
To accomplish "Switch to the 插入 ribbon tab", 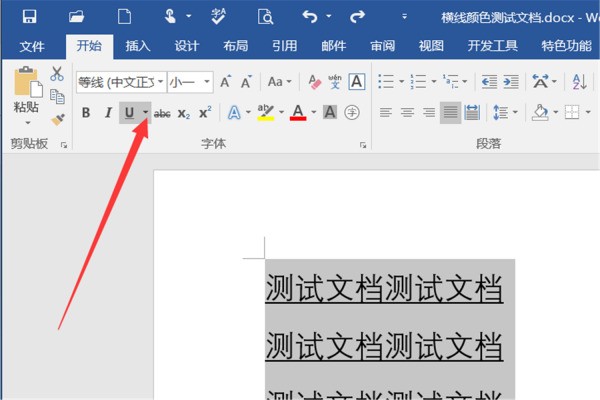I will 138,46.
